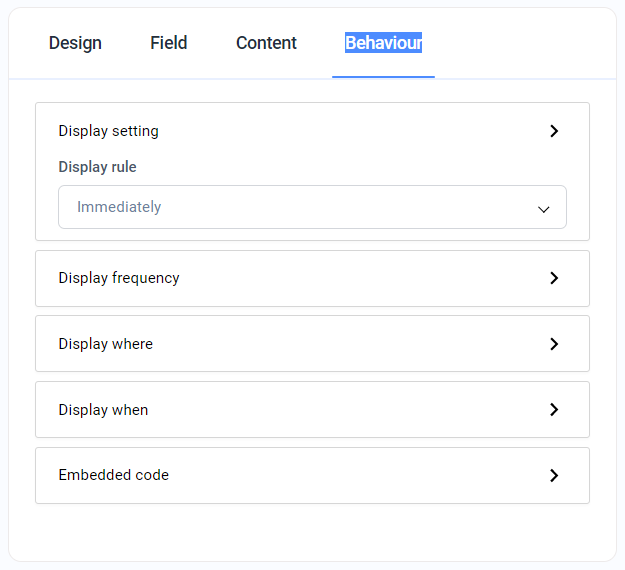625x570 pixels.
Task: Click the Display frequency chevron arrow
Action: point(554,278)
